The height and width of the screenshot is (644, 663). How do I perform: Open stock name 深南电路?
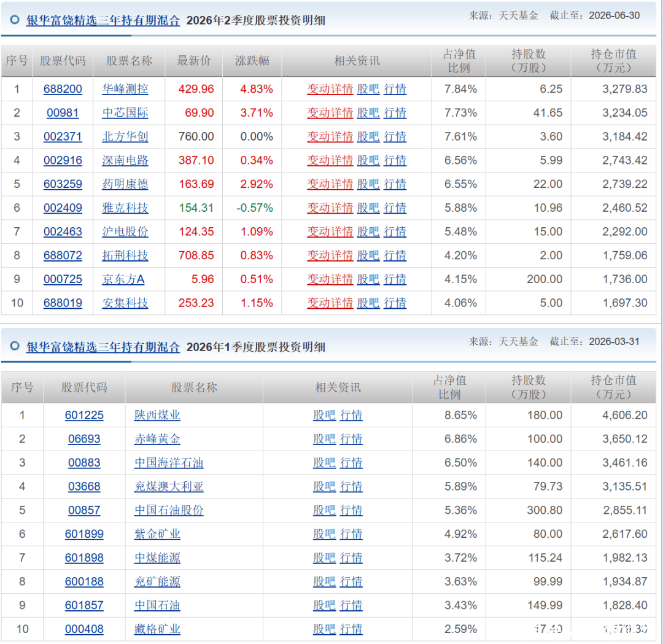point(125,160)
